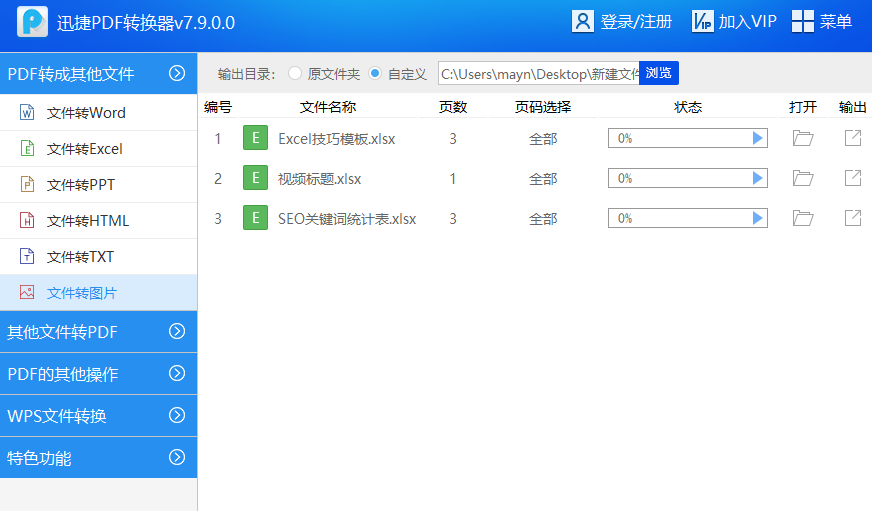Open output folder for SEO关键词统计表.xlsx
Image resolution: width=872 pixels, height=511 pixels.
pyautogui.click(x=802, y=218)
